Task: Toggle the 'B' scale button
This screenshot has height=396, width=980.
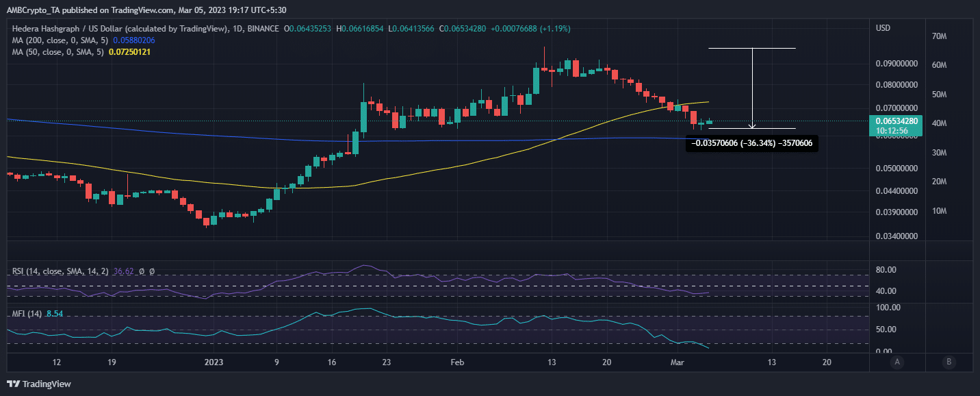Action: coord(948,362)
